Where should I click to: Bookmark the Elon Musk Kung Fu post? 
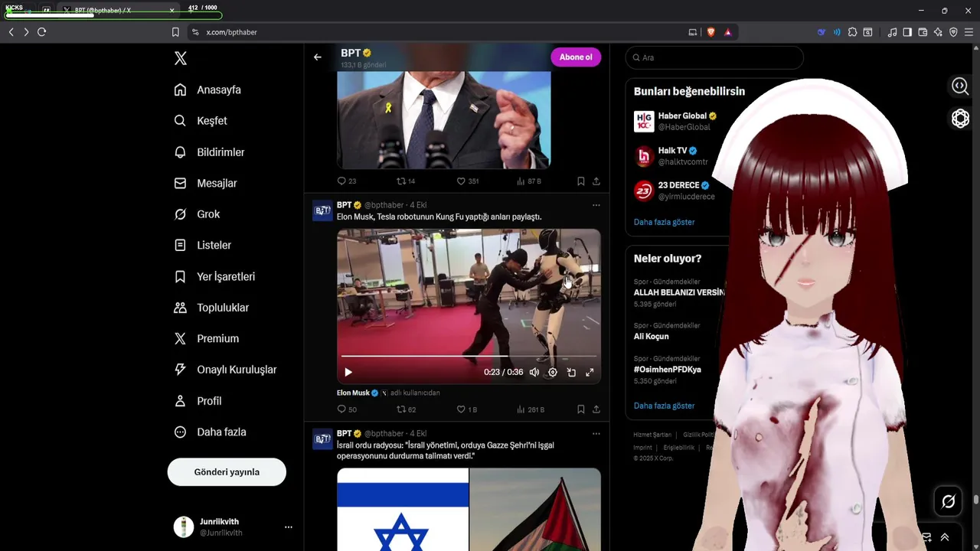click(x=580, y=409)
